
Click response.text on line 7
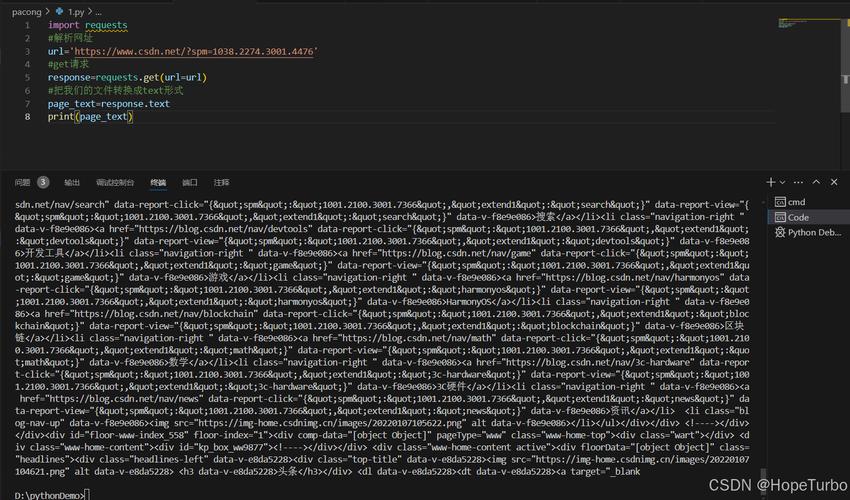(x=136, y=104)
